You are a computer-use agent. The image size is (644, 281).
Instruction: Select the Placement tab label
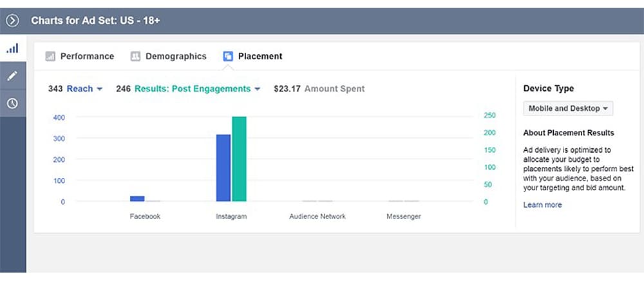point(260,56)
